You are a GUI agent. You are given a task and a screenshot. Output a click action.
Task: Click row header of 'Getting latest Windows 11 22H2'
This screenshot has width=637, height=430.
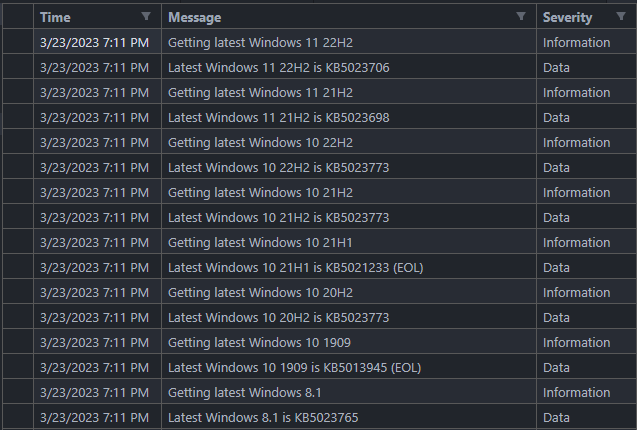coord(18,42)
